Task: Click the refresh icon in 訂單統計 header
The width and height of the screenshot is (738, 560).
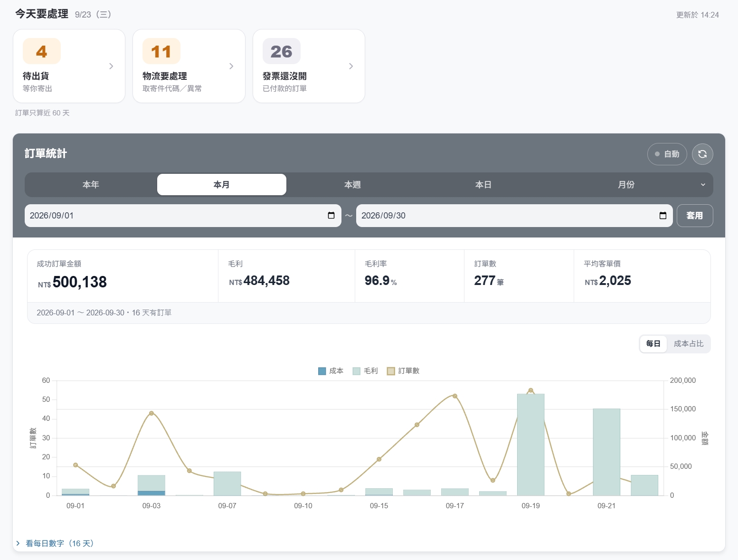Action: tap(702, 154)
